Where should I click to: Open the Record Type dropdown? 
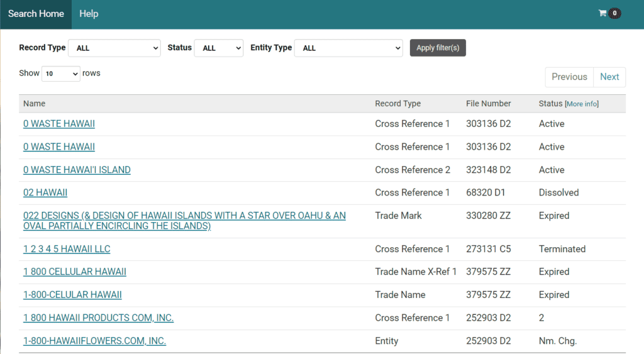click(114, 48)
